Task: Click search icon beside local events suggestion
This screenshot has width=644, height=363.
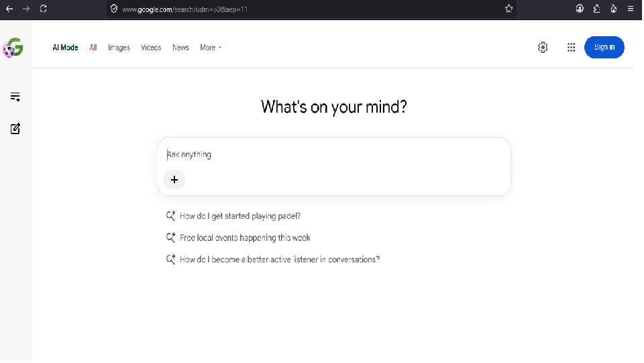Action: coord(171,238)
